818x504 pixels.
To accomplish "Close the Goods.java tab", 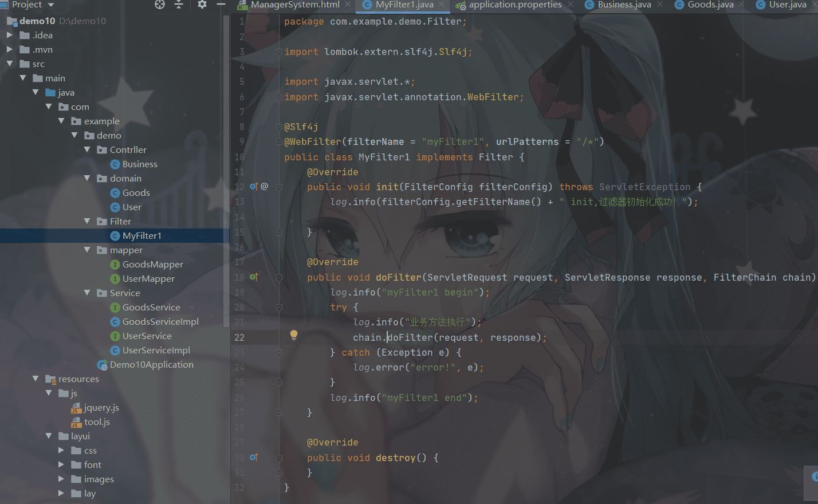I will (742, 5).
